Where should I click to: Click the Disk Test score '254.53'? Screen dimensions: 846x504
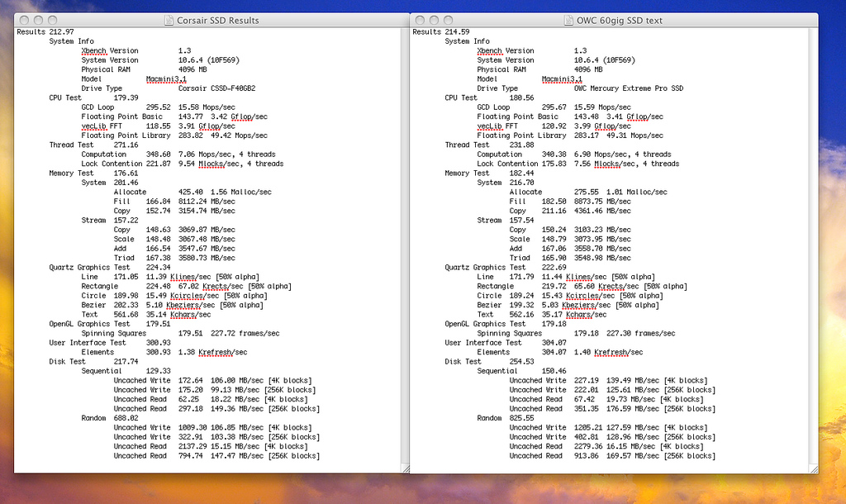tap(521, 362)
